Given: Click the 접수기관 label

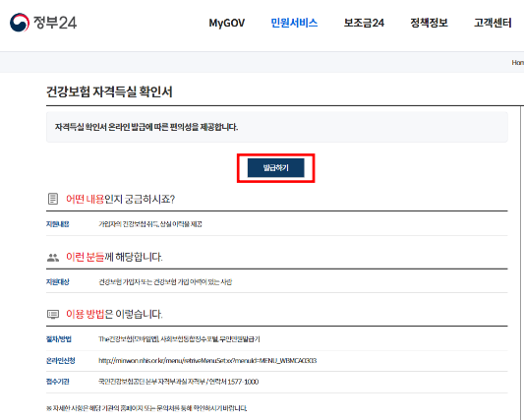Looking at the screenshot, I should (x=57, y=382).
